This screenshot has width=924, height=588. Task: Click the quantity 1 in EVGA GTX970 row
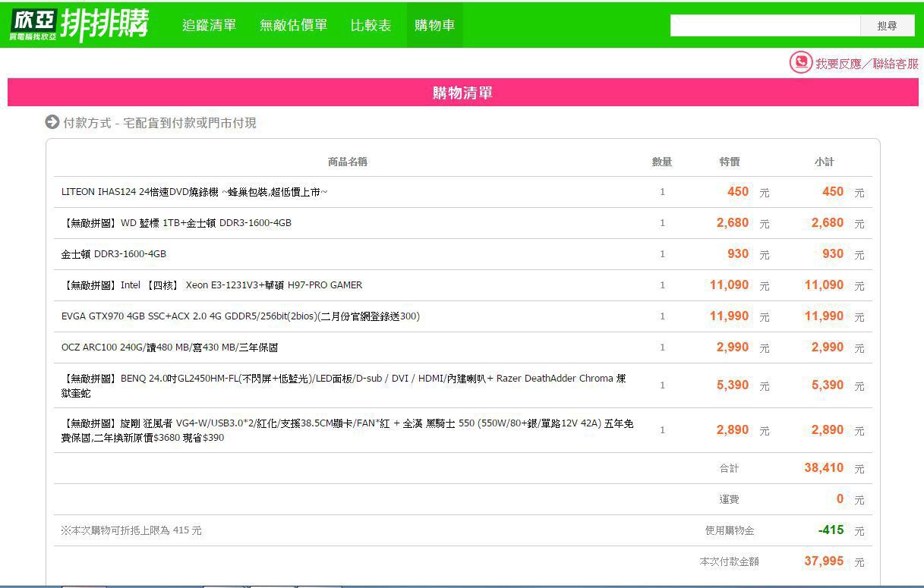[662, 316]
